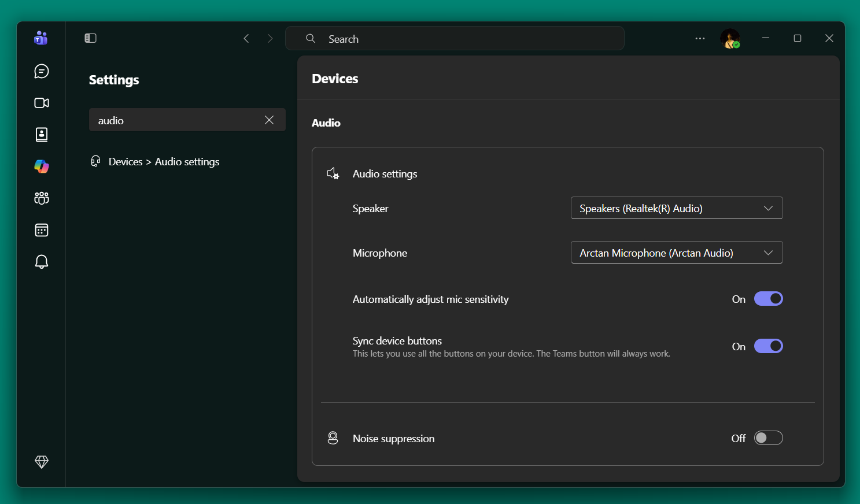Click the Devices page heading
860x504 pixels.
[x=335, y=79]
